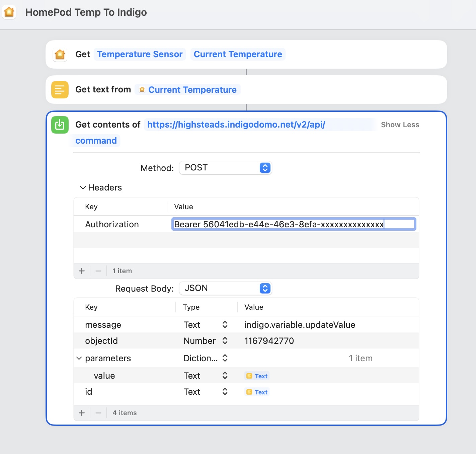Open the Request Body JSON dropdown
476x454 pixels.
coord(226,288)
